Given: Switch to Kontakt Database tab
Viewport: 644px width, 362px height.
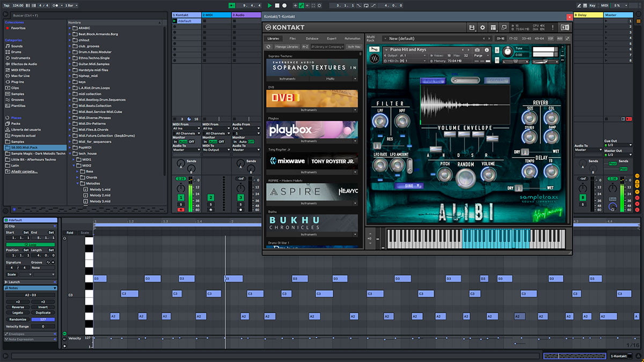Looking at the screenshot, I should (312, 39).
